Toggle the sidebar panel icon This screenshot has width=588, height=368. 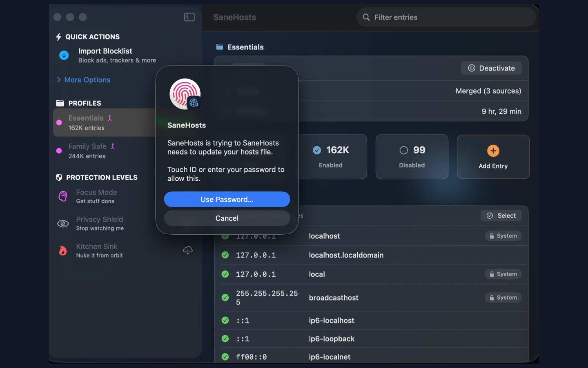pyautogui.click(x=189, y=17)
